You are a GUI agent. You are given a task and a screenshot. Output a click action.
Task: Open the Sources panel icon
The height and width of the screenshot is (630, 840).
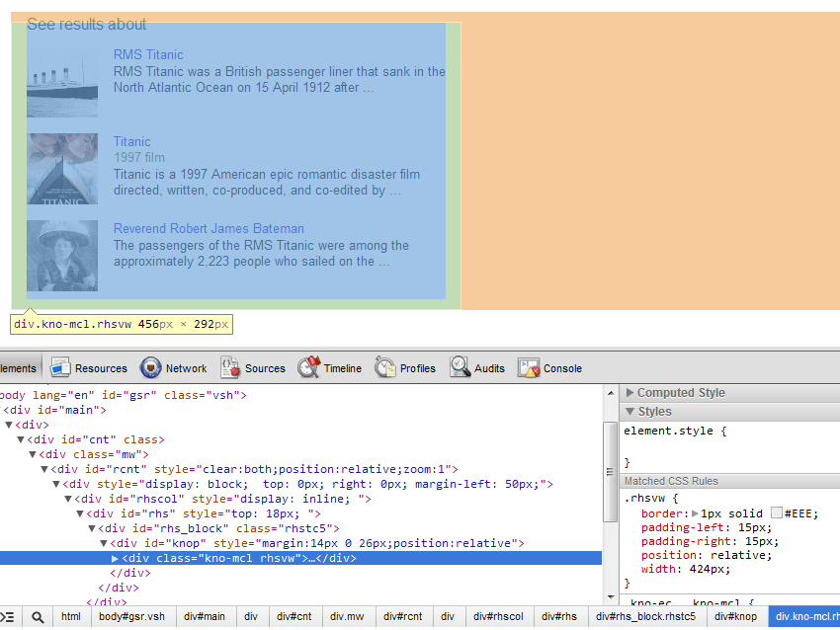230,367
